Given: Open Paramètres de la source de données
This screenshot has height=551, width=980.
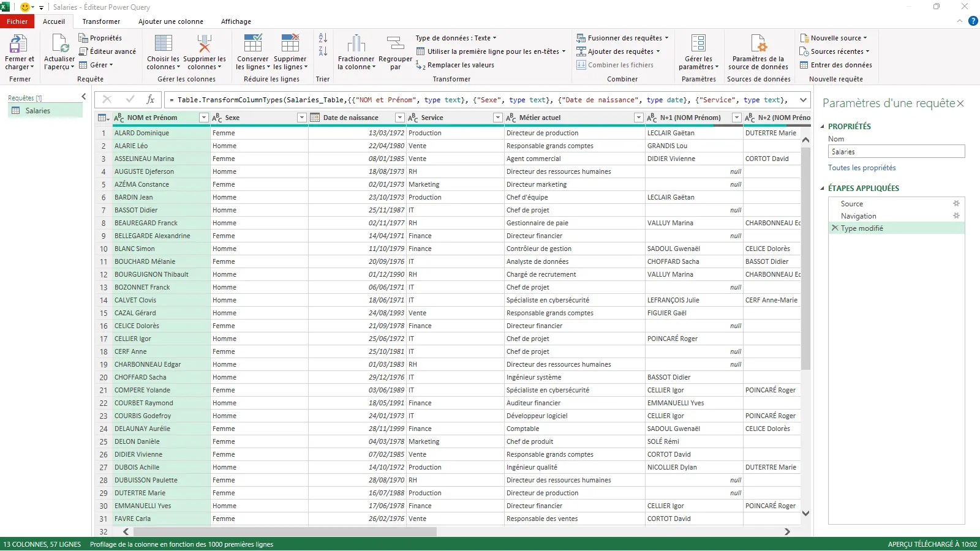Looking at the screenshot, I should point(758,52).
